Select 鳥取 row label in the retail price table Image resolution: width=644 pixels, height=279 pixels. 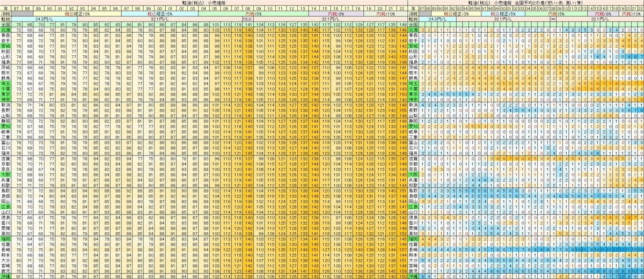tap(6, 190)
